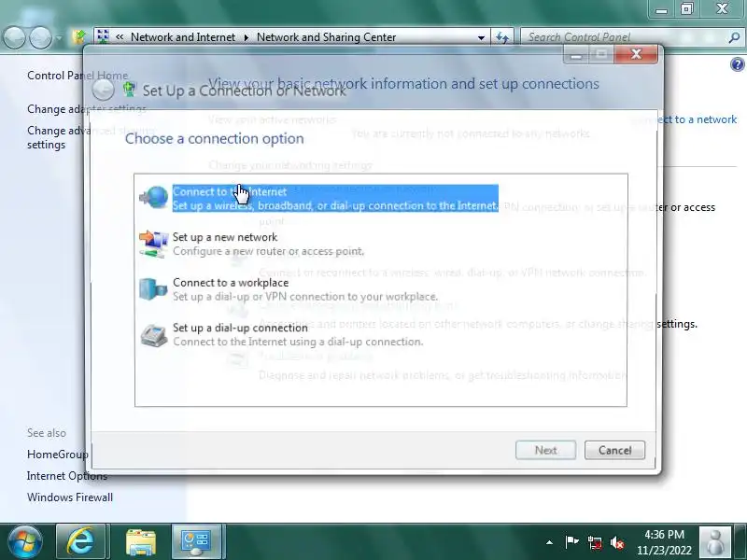Click Network and Internet breadcrumb
Viewport: 747px width, 560px height.
coord(183,37)
